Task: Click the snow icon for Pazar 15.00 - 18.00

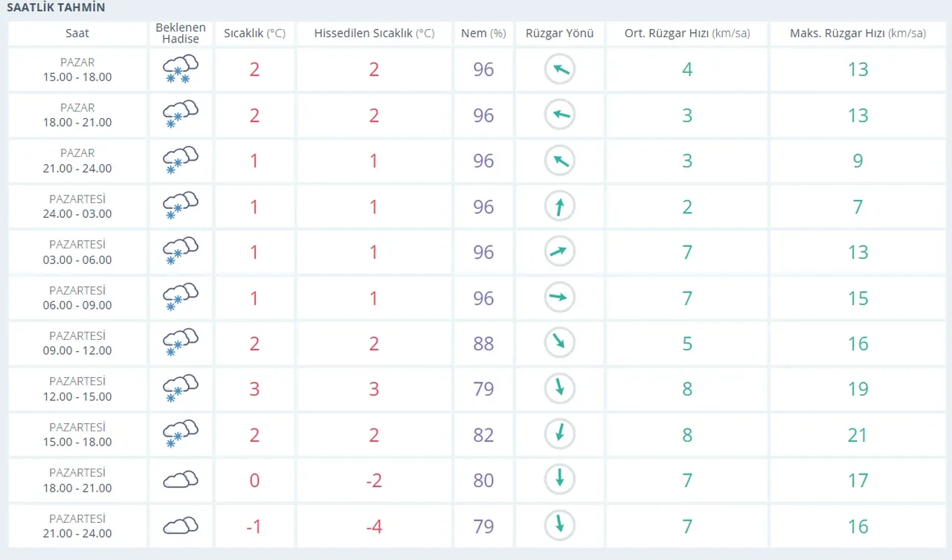Action: point(180,69)
